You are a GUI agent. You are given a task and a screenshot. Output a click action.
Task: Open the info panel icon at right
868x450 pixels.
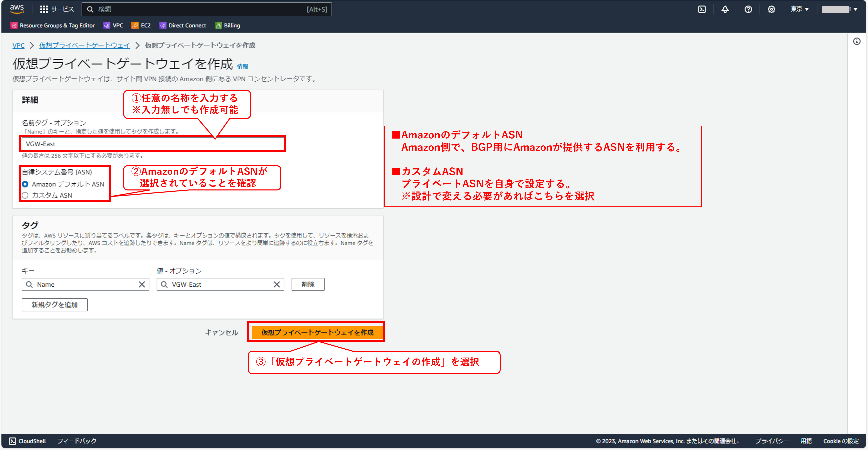856,41
